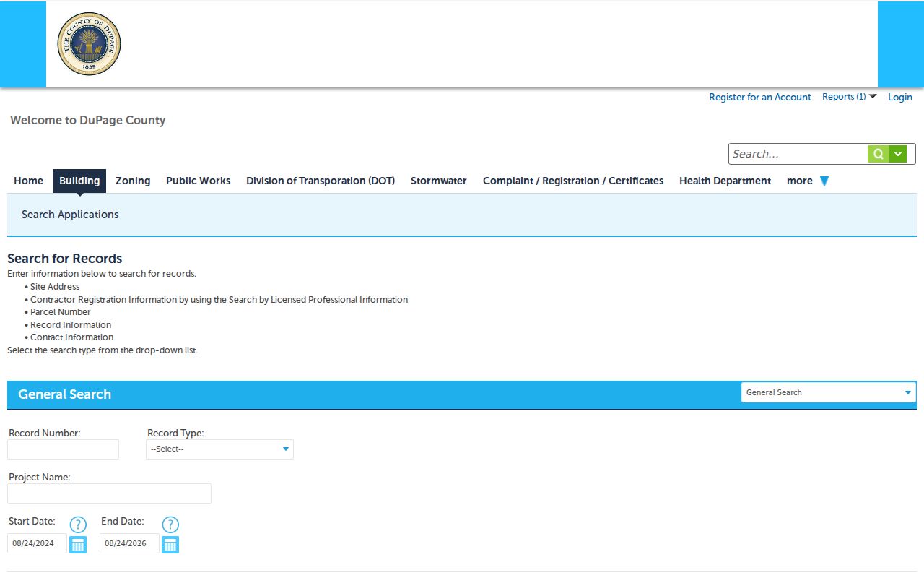Open Complaint / Registration / Certificates tab
Image resolution: width=924 pixels, height=578 pixels.
point(573,181)
